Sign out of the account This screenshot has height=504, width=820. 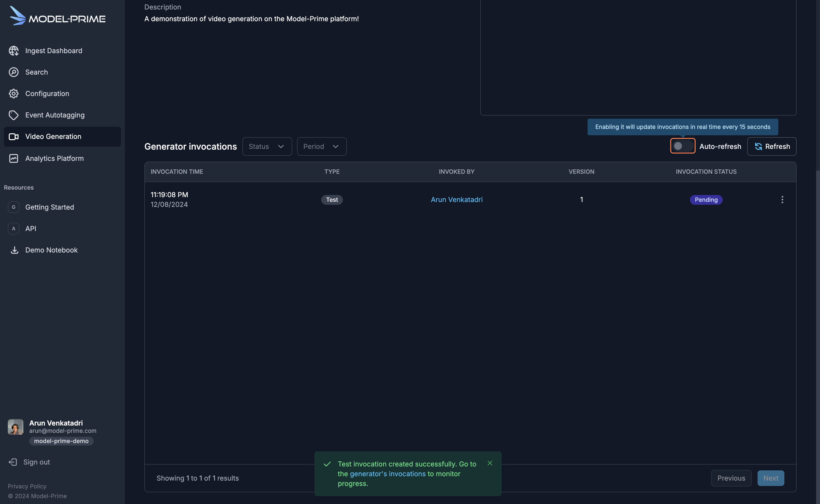[29, 462]
